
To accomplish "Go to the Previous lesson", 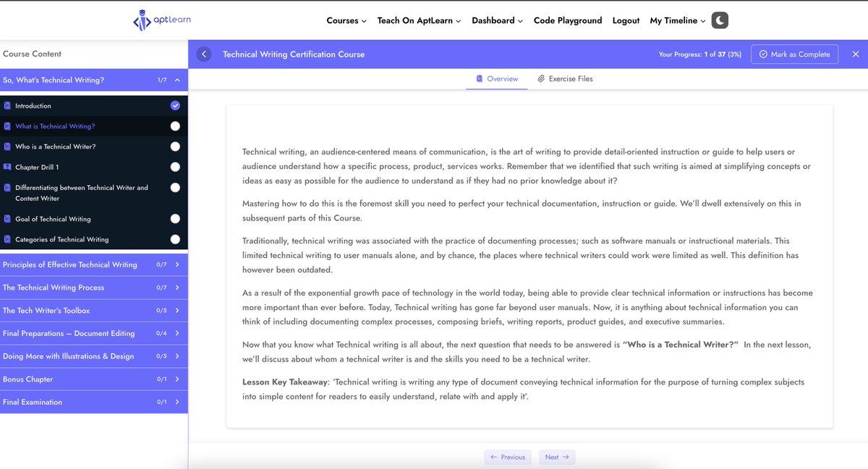I will [508, 457].
